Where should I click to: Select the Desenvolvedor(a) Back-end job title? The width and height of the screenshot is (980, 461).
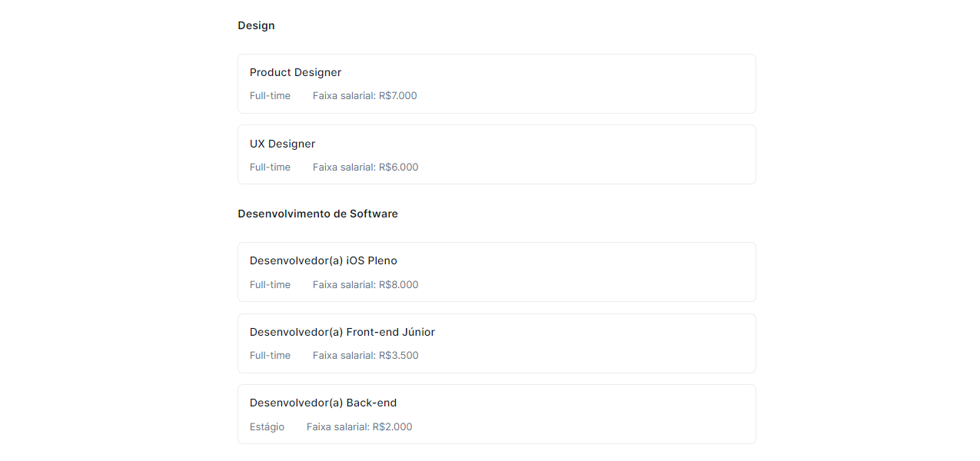point(323,403)
